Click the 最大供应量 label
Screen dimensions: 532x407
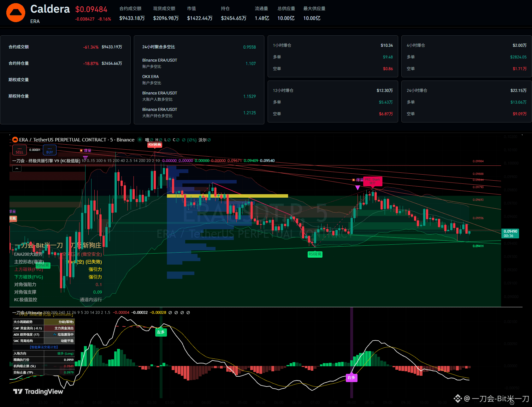coord(314,9)
